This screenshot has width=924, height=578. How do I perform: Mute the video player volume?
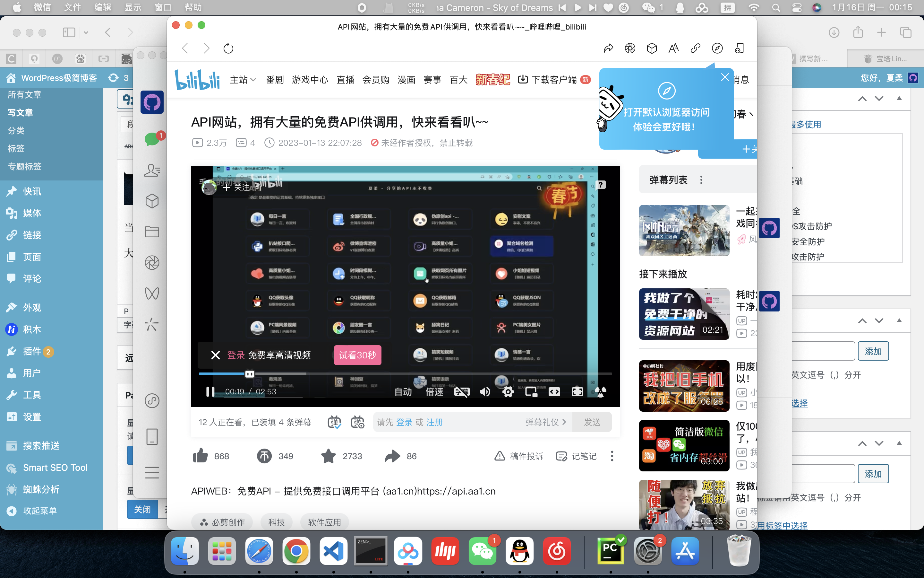coord(485,392)
